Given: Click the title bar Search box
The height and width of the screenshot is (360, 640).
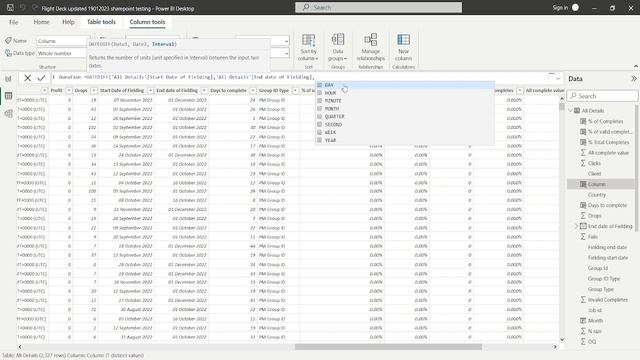Looking at the screenshot, I should [x=378, y=7].
